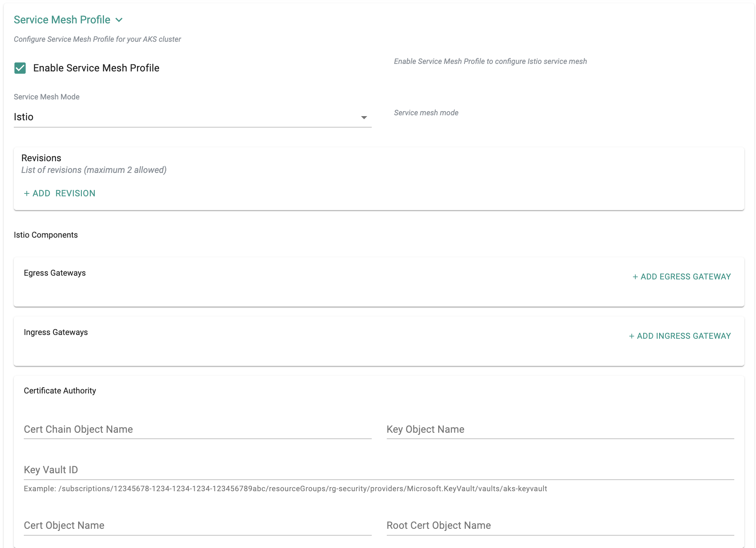This screenshot has height=548, width=756.
Task: Click plus icon of Add Egress Gateway
Action: (635, 277)
